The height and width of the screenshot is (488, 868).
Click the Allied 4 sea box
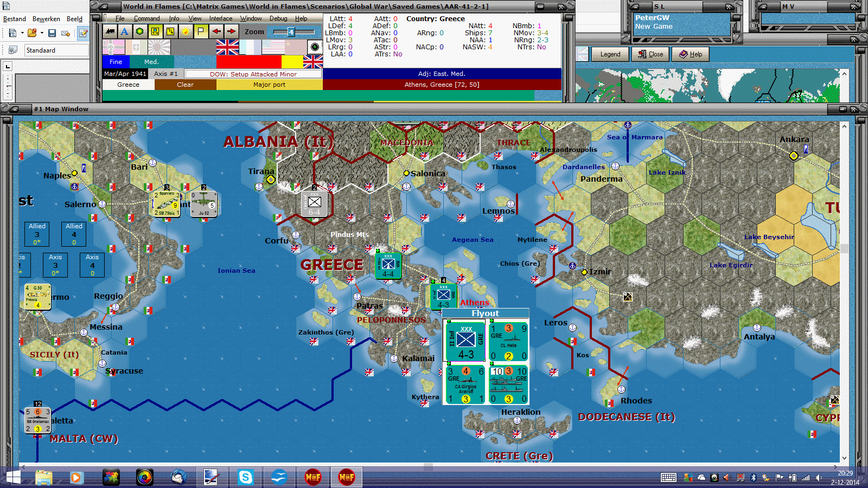point(74,234)
